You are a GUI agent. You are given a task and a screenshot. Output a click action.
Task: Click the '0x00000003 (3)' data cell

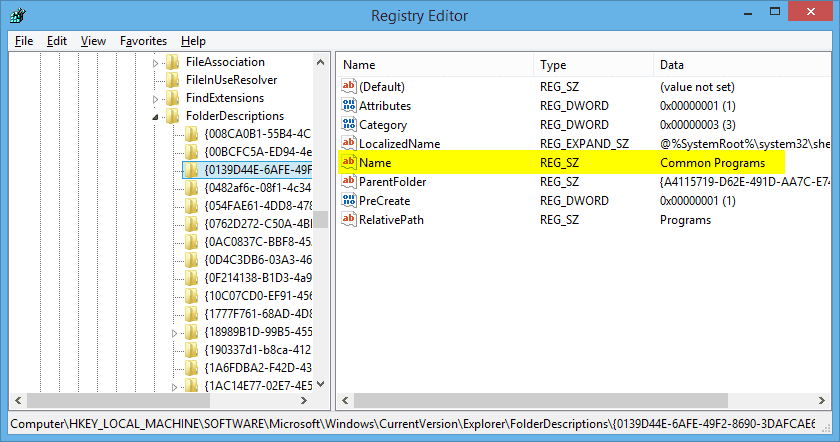point(698,125)
